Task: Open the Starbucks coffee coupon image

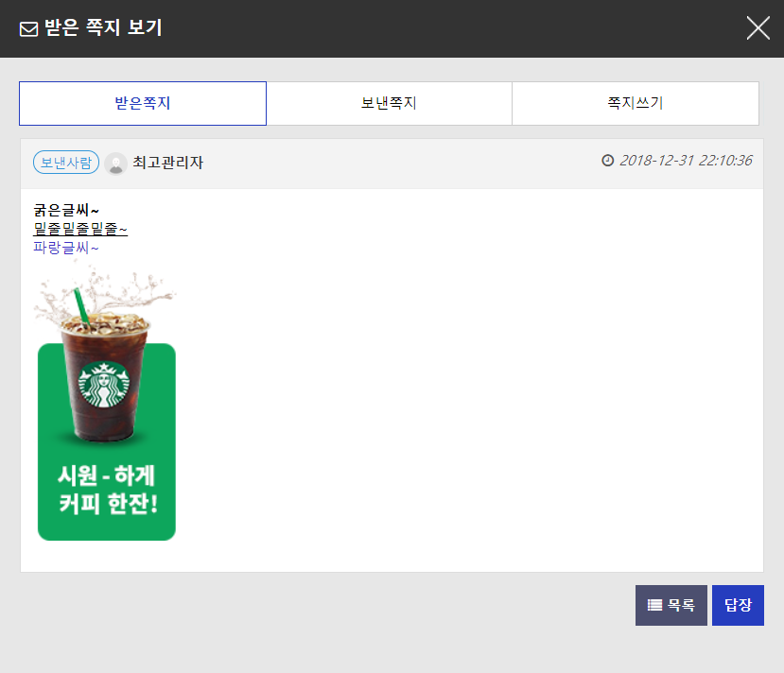Action: tap(107, 406)
